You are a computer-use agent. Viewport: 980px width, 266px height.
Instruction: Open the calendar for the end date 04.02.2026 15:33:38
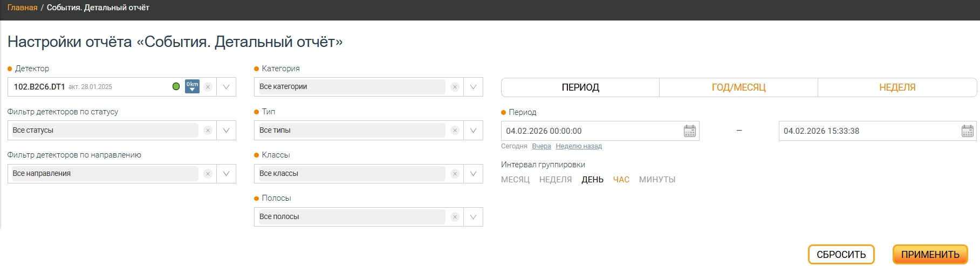968,131
